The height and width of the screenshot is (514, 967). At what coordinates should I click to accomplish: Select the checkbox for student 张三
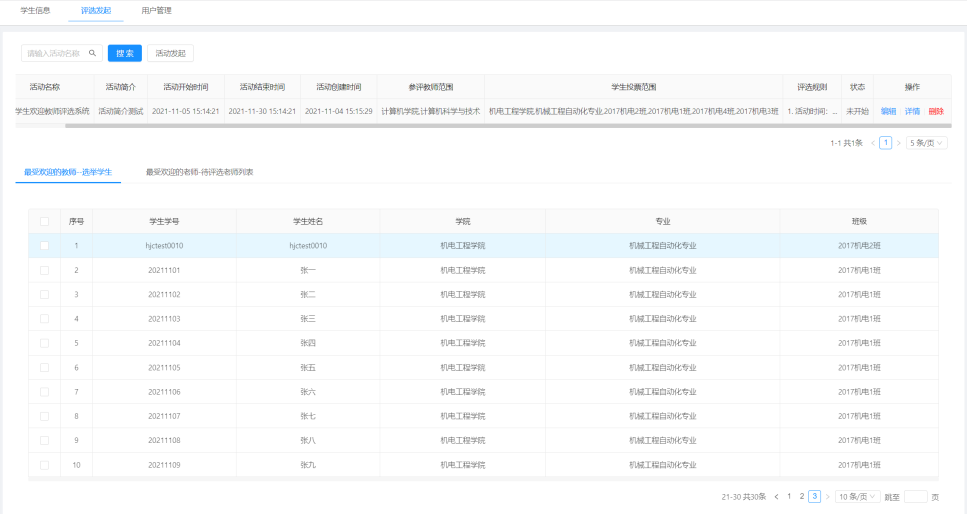[44, 319]
